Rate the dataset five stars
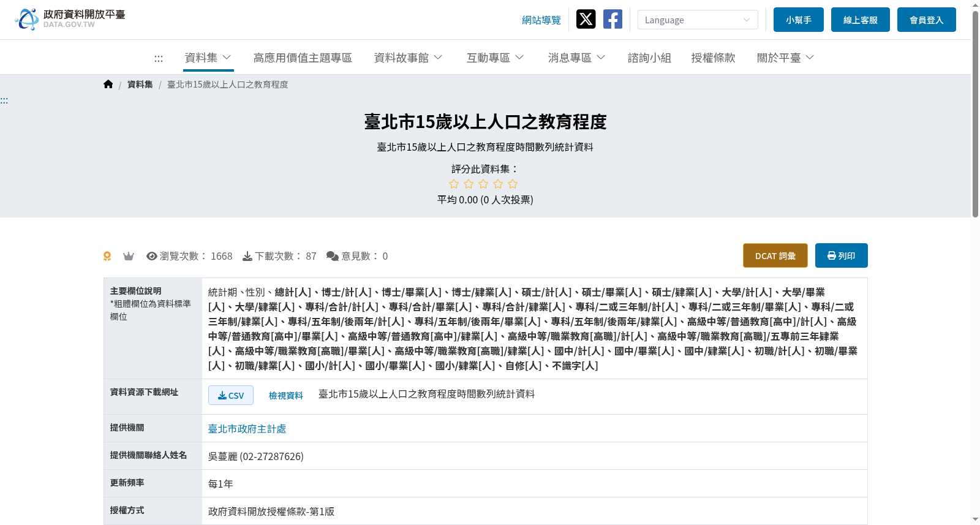Image resolution: width=980 pixels, height=525 pixels. (x=513, y=184)
